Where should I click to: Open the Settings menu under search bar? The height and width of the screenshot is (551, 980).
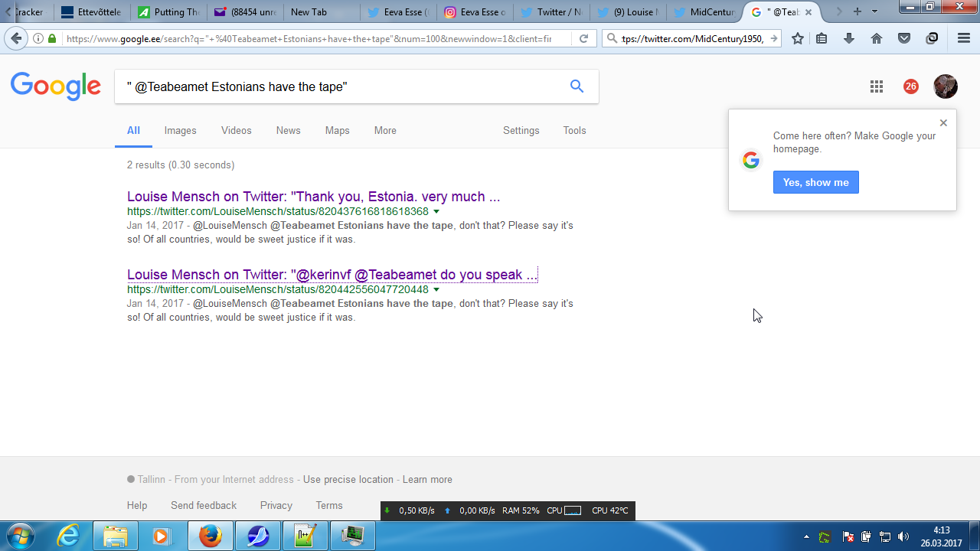point(521,130)
